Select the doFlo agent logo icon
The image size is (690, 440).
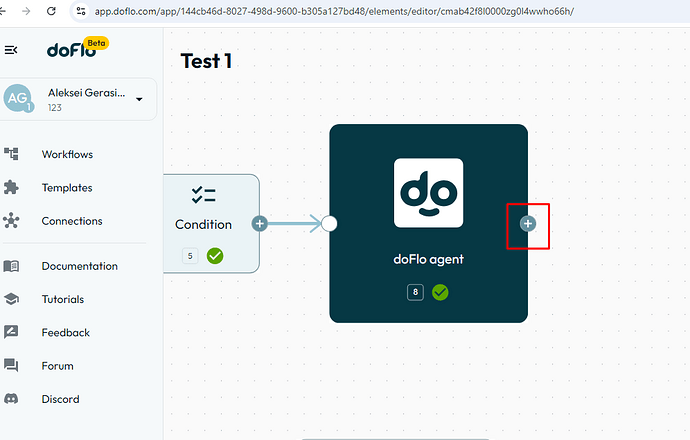pos(428,193)
